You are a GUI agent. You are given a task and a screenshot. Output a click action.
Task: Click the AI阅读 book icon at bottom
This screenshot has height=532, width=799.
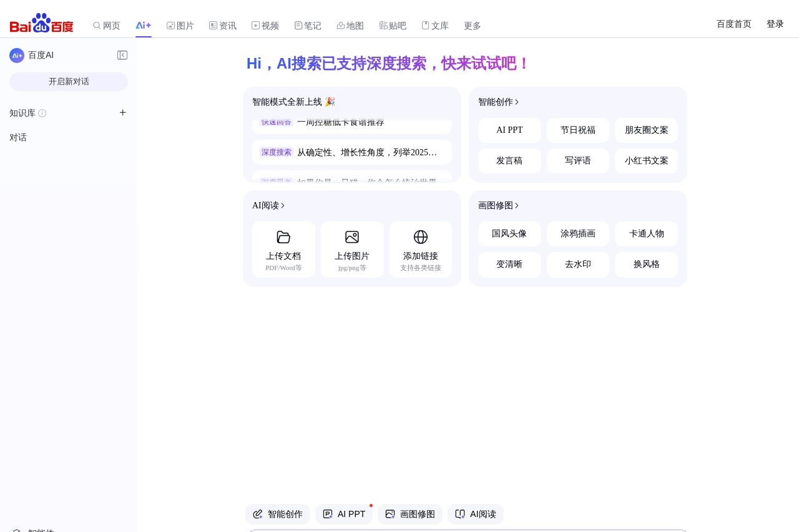coord(460,514)
